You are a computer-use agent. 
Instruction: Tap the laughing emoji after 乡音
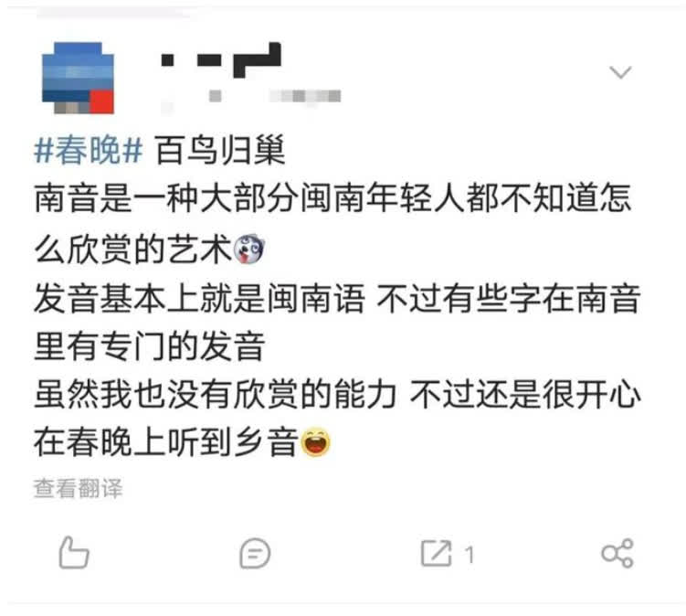coord(316,441)
